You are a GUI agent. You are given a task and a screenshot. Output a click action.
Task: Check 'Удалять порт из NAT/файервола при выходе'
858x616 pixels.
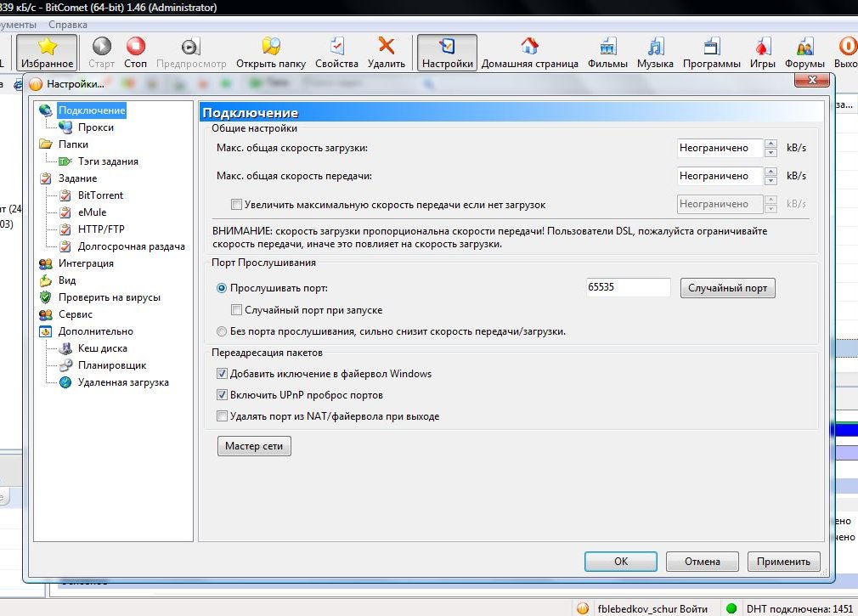222,416
